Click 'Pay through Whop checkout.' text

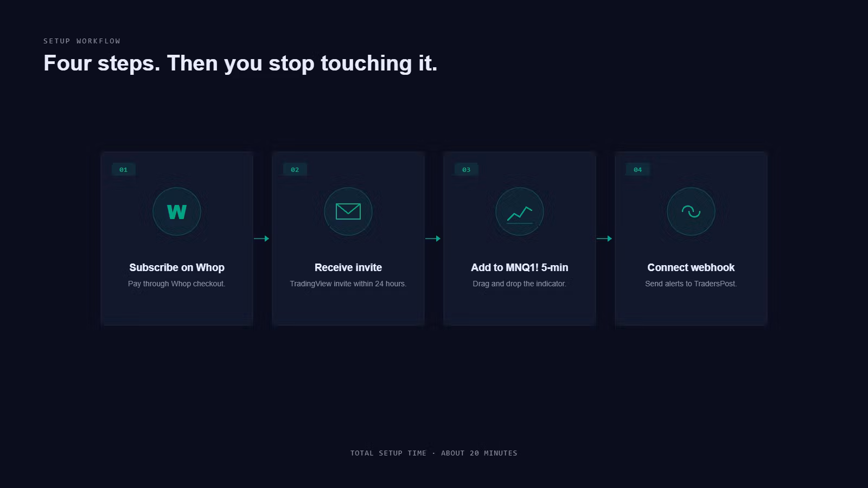(x=177, y=284)
